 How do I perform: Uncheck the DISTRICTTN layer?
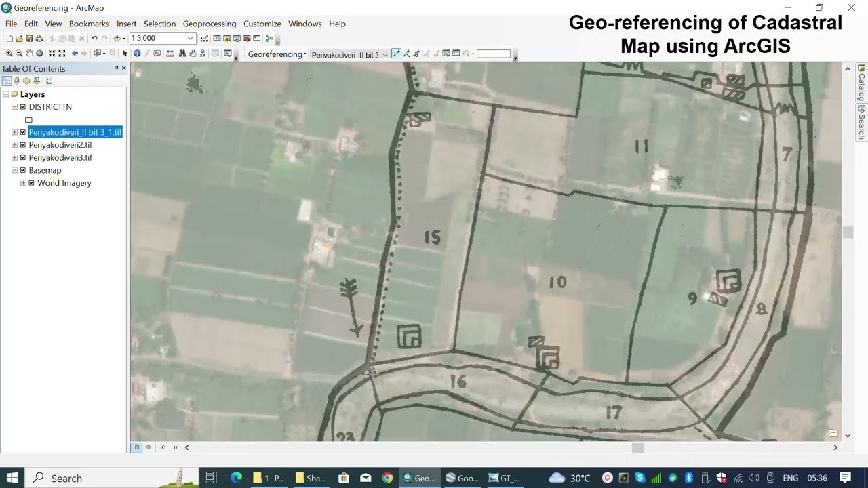[23, 107]
